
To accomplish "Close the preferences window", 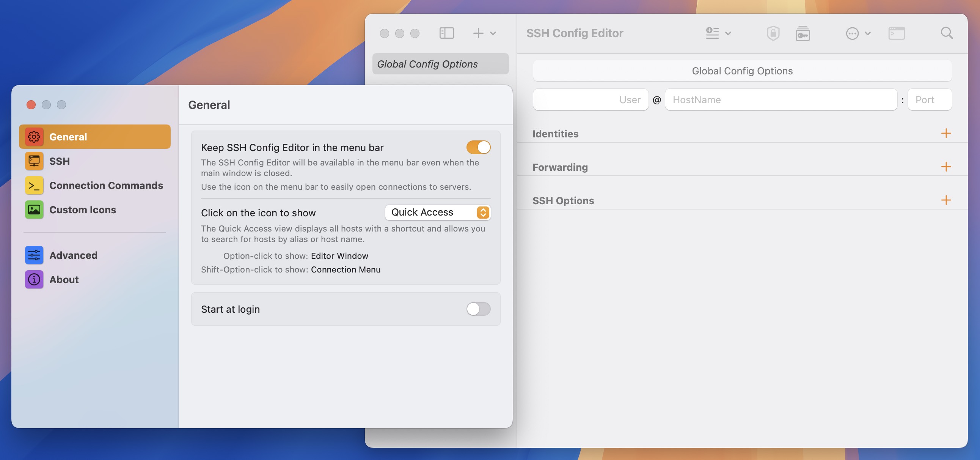I will point(31,105).
